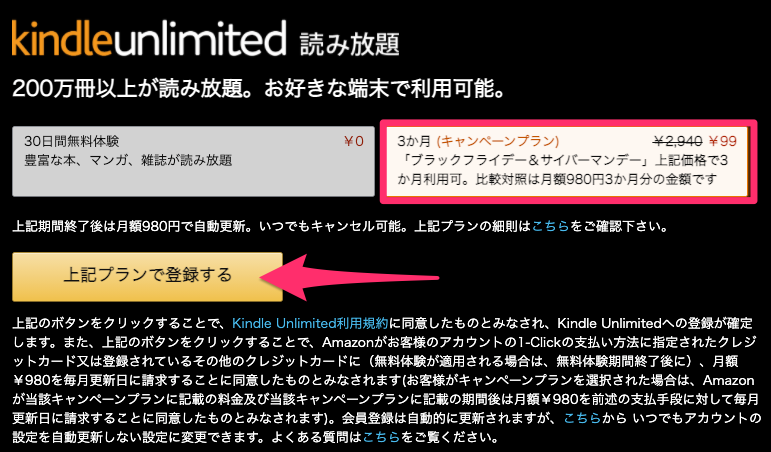Open こちら link for auto-renewal settings
771x452 pixels.
[582, 418]
